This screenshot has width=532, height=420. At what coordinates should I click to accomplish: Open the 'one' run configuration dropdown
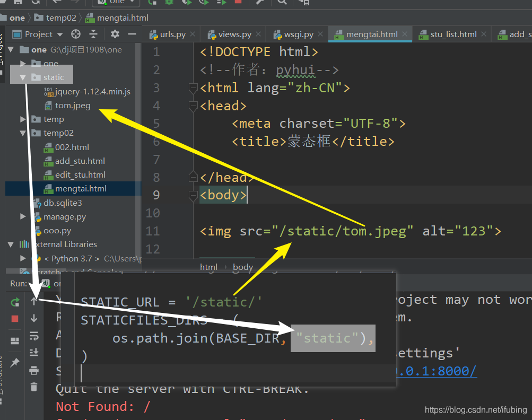(116, 2)
